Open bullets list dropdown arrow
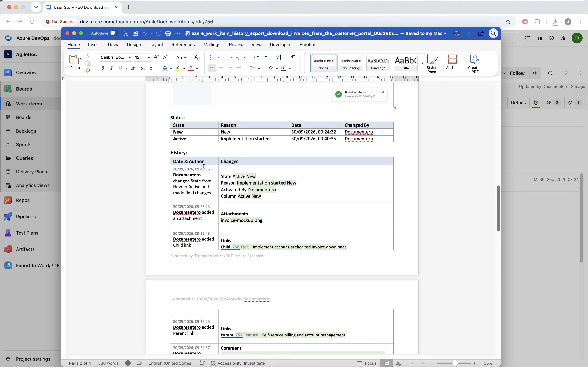Image resolution: width=588 pixels, height=367 pixels. (x=218, y=57)
